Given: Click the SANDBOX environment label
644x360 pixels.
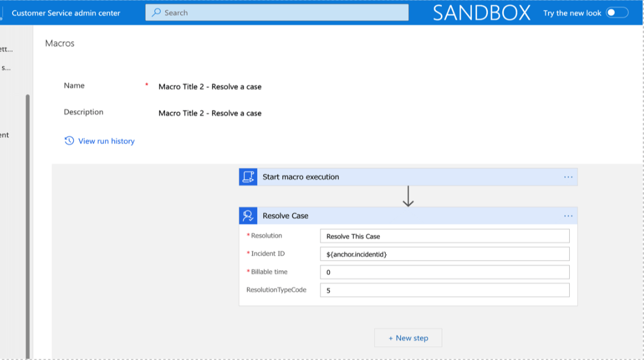Looking at the screenshot, I should pos(482,13).
